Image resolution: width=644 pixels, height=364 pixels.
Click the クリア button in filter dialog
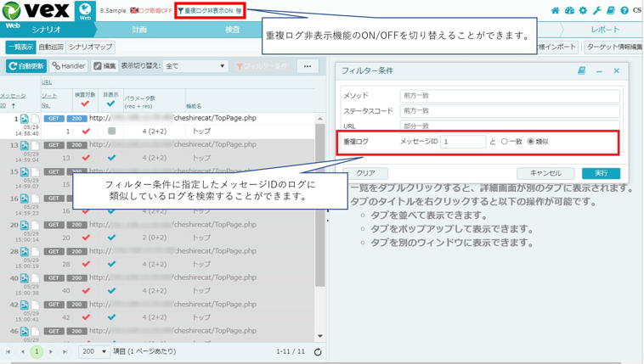(365, 173)
